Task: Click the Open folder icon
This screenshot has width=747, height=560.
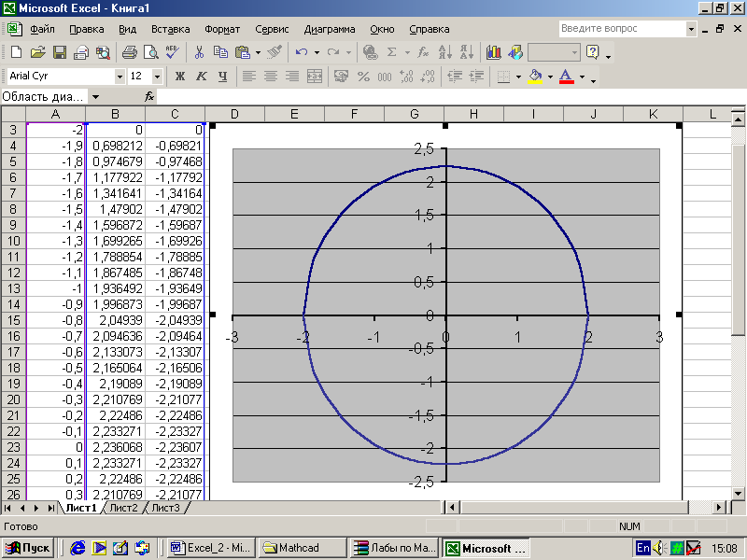Action: 37,52
